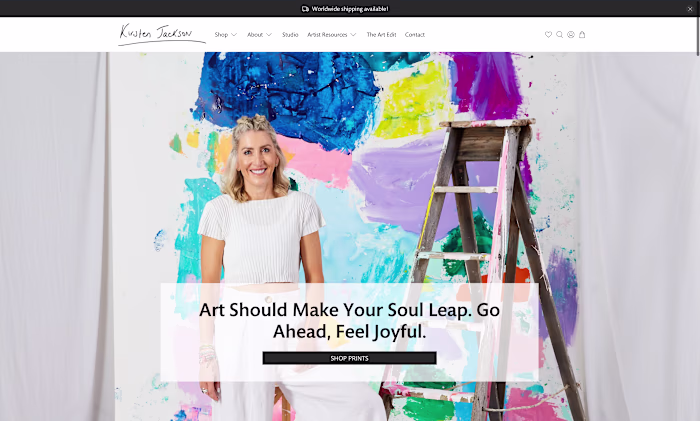Screen dimensions: 700x421
Task: Open the wishlist heart icon
Action: coord(548,34)
